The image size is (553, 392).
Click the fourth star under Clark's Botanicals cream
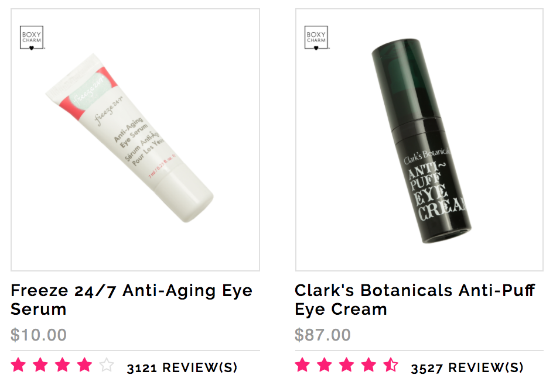click(368, 365)
